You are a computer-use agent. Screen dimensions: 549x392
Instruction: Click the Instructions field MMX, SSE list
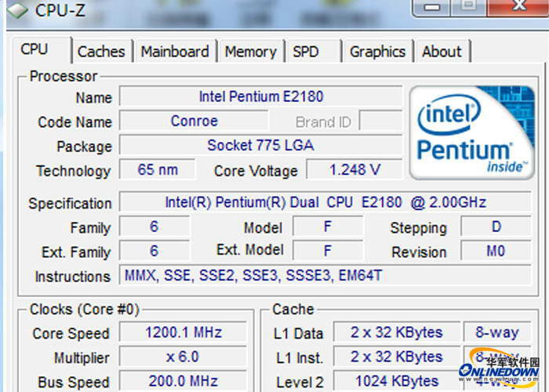click(x=325, y=275)
